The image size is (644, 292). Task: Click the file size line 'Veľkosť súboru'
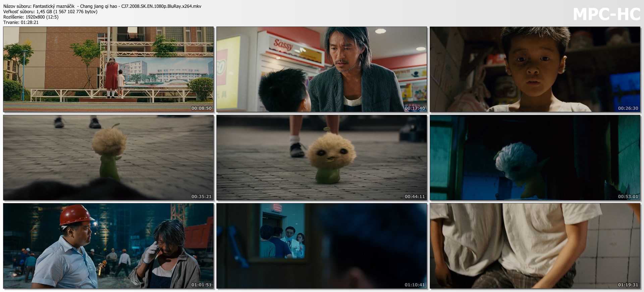(x=50, y=11)
